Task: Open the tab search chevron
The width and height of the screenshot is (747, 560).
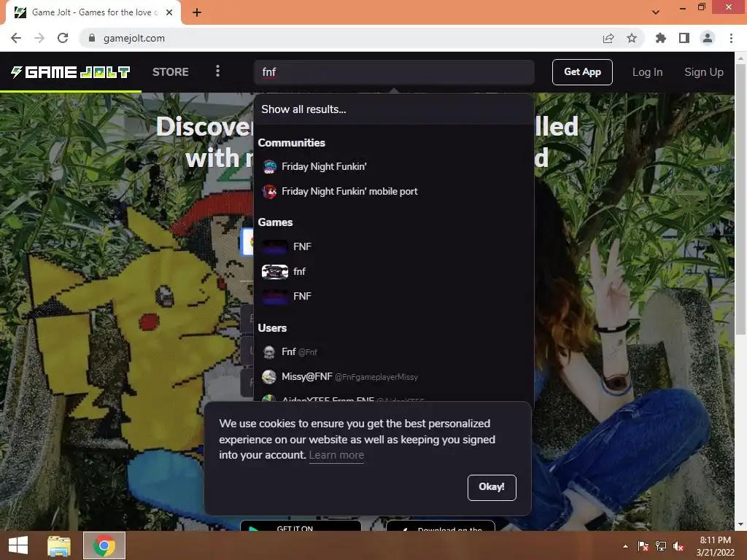Action: coord(656,12)
